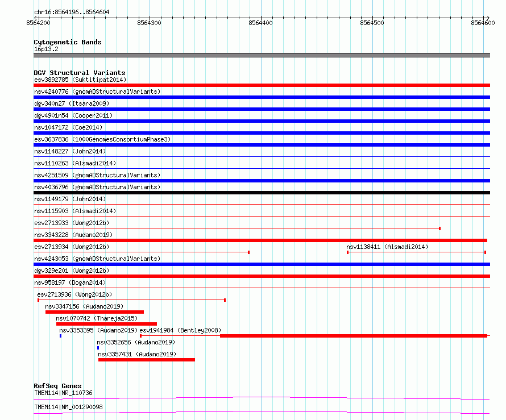Click the 8564500 ruler position label

(x=372, y=23)
